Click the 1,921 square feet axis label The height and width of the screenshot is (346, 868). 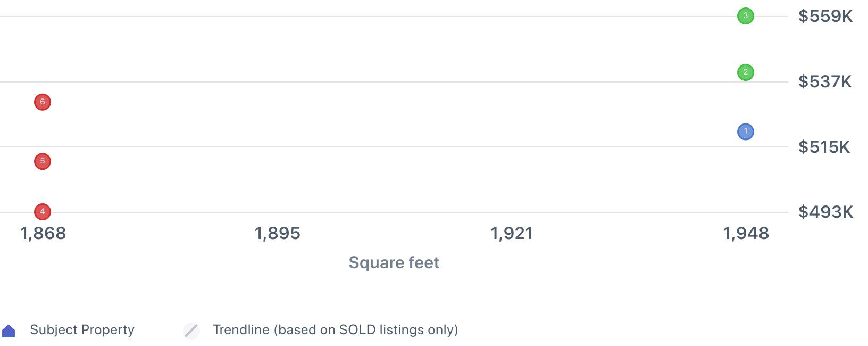tap(512, 233)
